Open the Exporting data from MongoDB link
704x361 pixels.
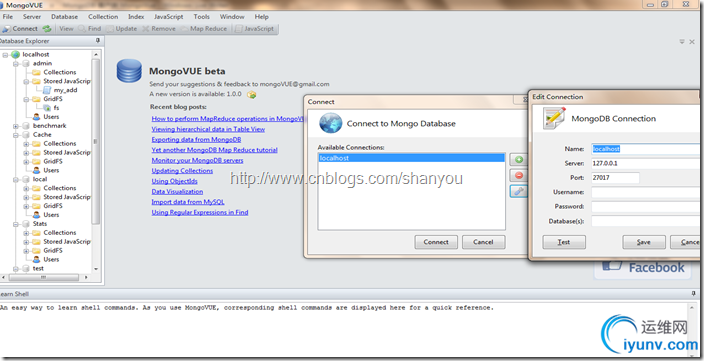[196, 140]
